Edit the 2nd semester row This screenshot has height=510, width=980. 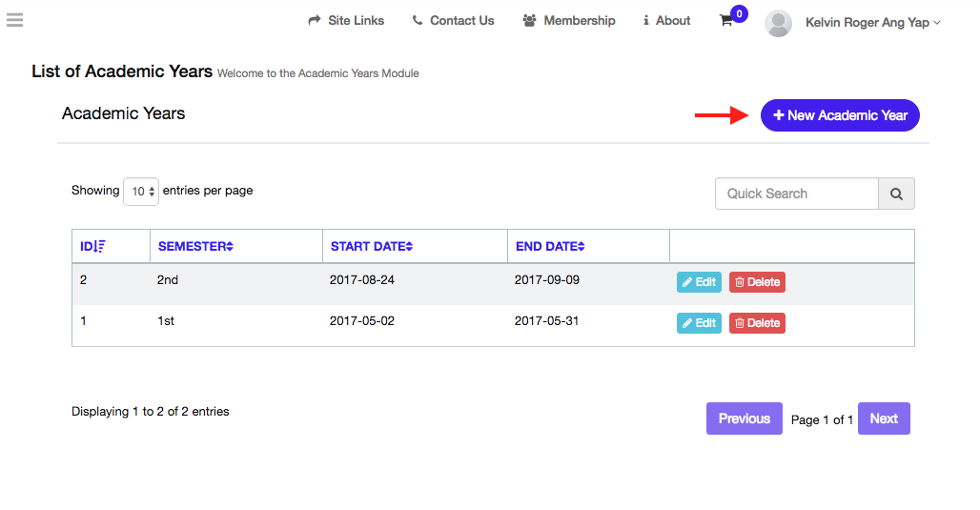tap(699, 282)
